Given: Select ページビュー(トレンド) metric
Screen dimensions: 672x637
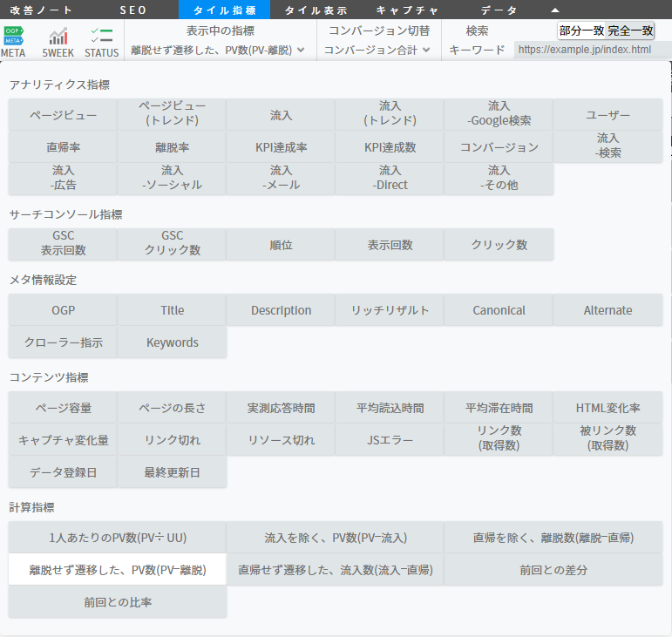Looking at the screenshot, I should [172, 115].
